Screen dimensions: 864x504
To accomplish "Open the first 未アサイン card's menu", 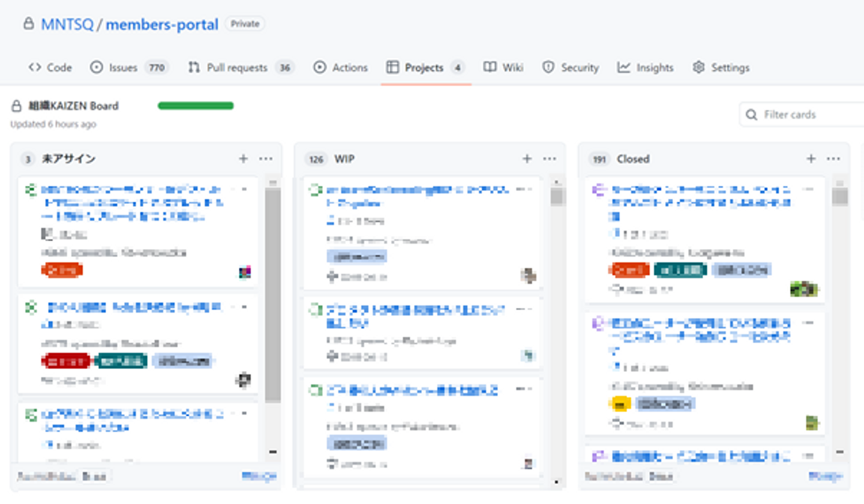I will click(x=244, y=189).
